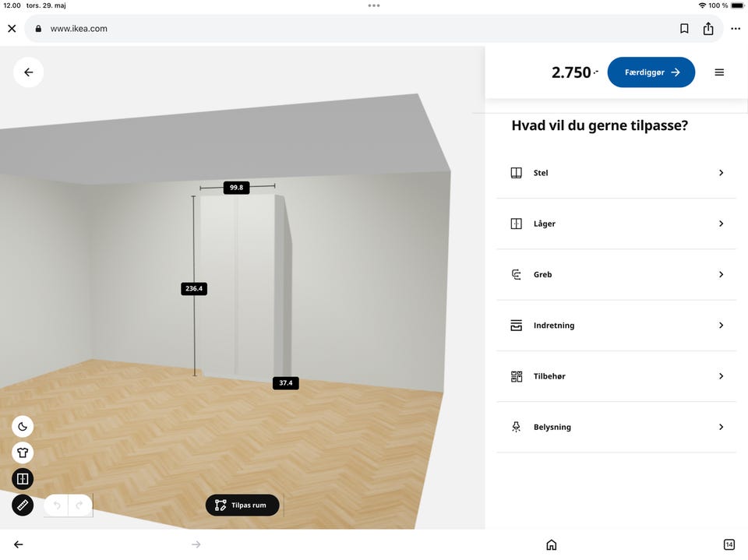748x560 pixels.
Task: Expand the Låger chevron
Action: point(722,224)
